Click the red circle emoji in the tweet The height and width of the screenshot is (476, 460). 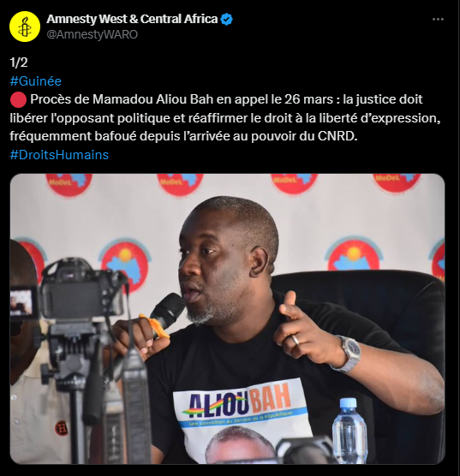click(18, 100)
